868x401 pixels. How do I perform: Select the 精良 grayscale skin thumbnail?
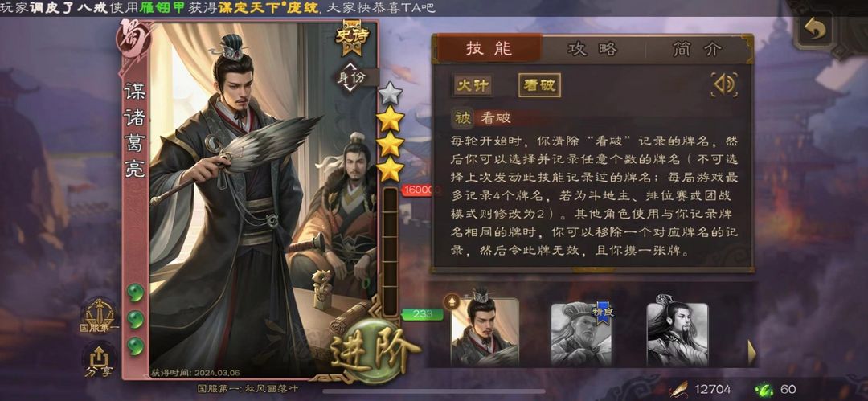click(x=582, y=334)
